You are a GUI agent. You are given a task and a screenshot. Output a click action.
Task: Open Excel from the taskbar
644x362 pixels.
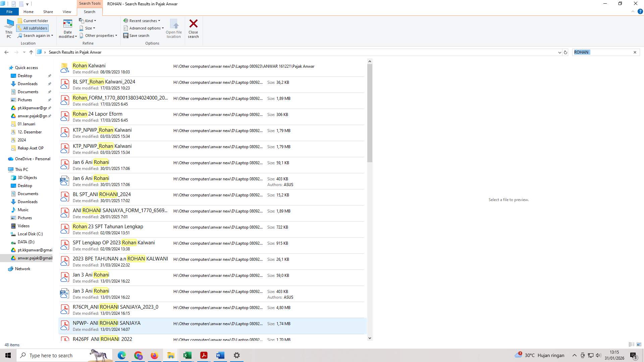(x=187, y=355)
